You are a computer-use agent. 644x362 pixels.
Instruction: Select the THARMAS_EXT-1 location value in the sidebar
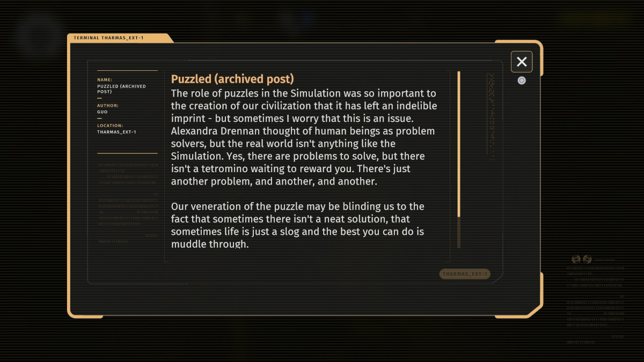pyautogui.click(x=116, y=132)
